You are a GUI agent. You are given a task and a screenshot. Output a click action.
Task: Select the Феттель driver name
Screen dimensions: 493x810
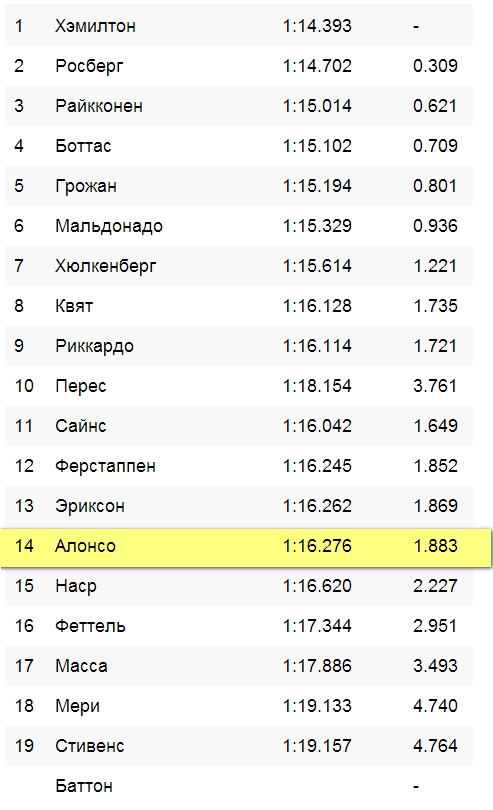(90, 626)
